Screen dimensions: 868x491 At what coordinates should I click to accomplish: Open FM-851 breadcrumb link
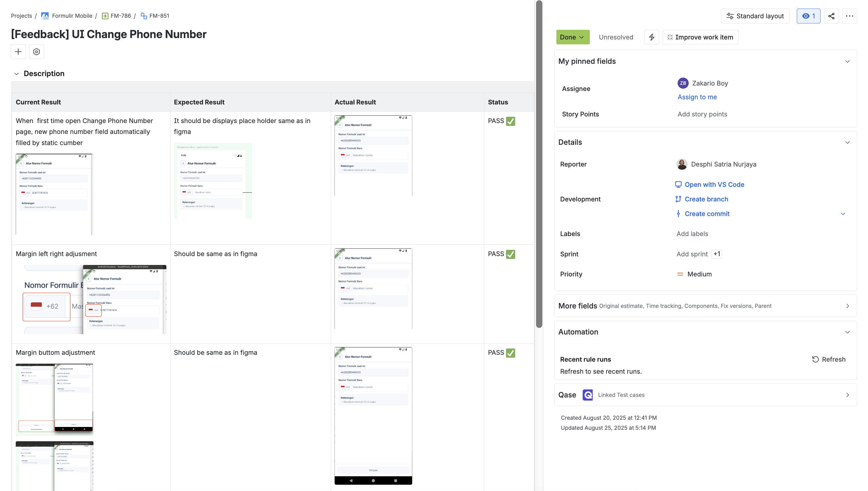tap(159, 16)
